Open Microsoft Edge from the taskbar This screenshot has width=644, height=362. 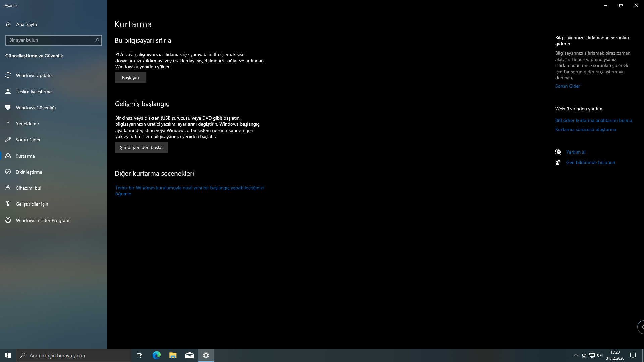[157, 355]
